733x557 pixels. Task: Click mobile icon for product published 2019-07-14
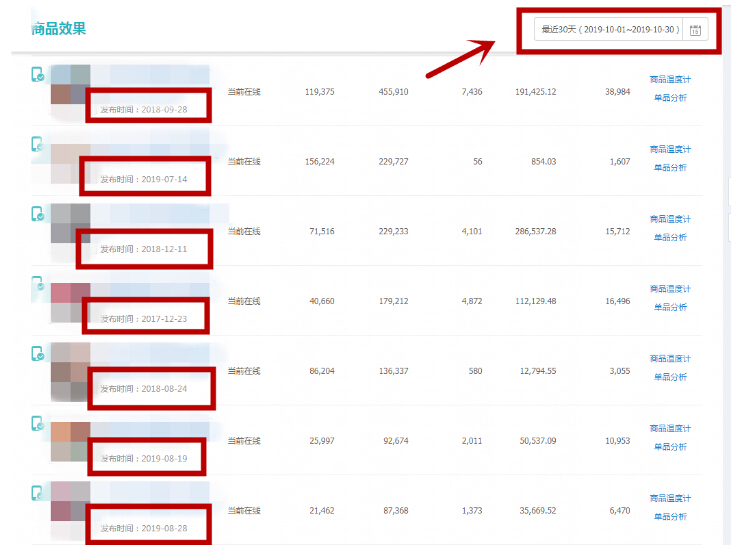[37, 144]
